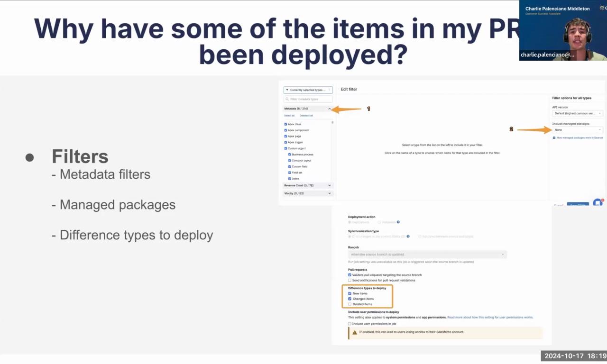Click the metadata types list scrollbar
Viewport: 607px width, 364px height.
click(x=332, y=123)
